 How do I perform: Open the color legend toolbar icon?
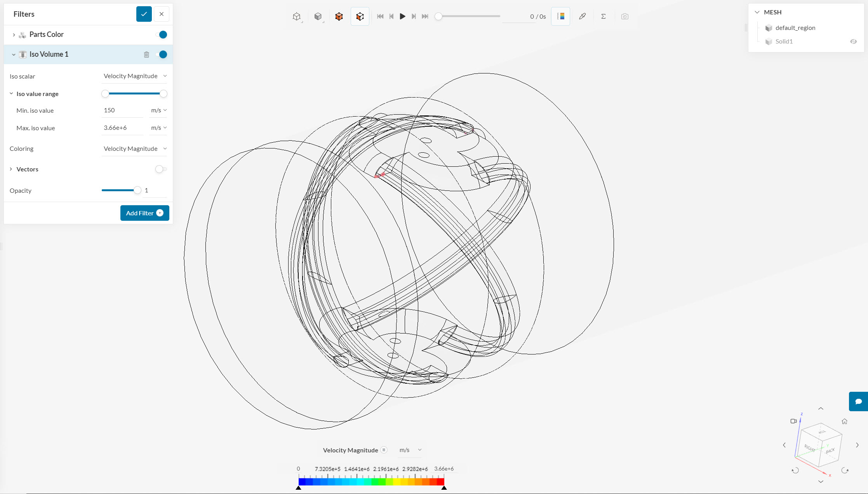pyautogui.click(x=560, y=16)
